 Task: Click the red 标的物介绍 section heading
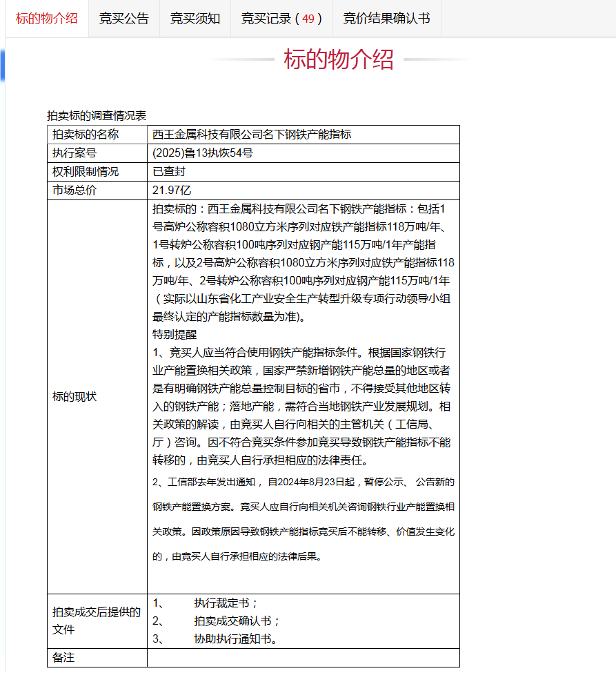coord(339,59)
